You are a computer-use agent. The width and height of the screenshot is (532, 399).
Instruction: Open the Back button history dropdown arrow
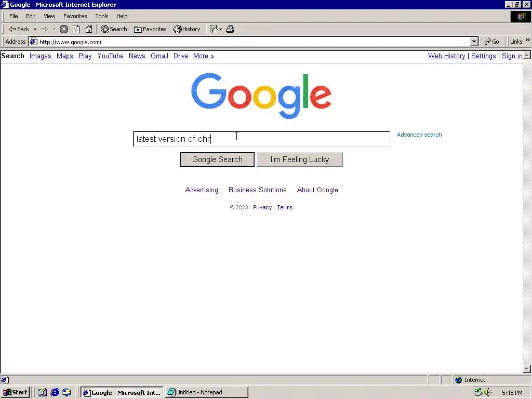pos(35,30)
